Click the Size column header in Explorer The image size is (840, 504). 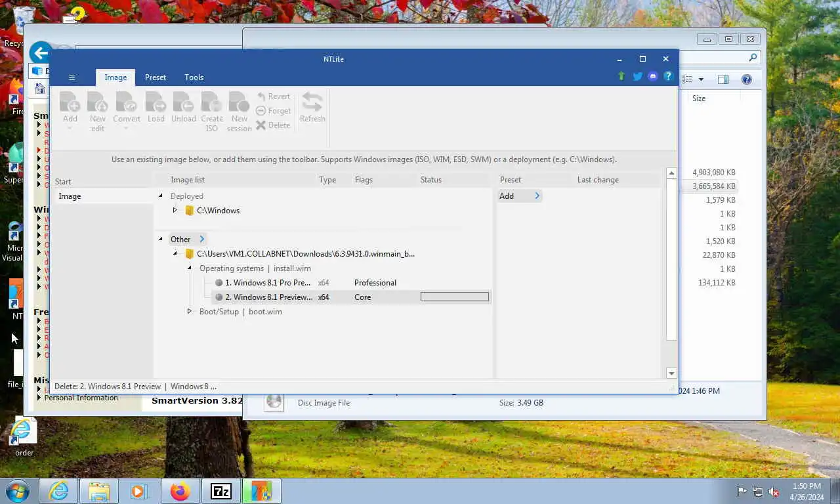pyautogui.click(x=699, y=98)
